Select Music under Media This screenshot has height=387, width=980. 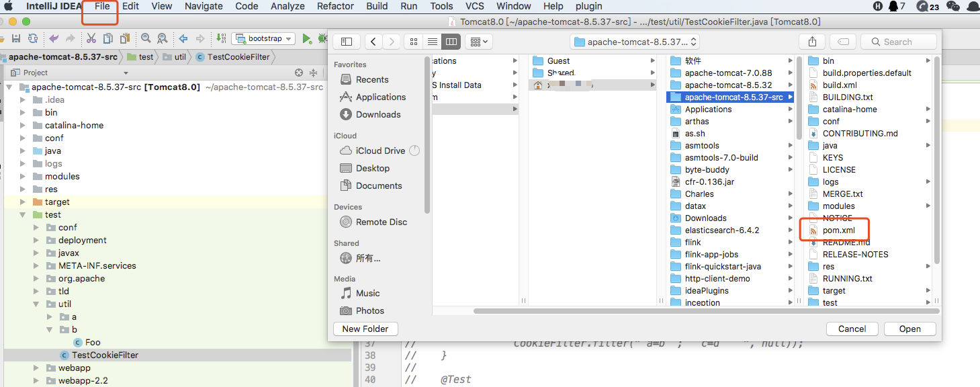click(x=368, y=293)
